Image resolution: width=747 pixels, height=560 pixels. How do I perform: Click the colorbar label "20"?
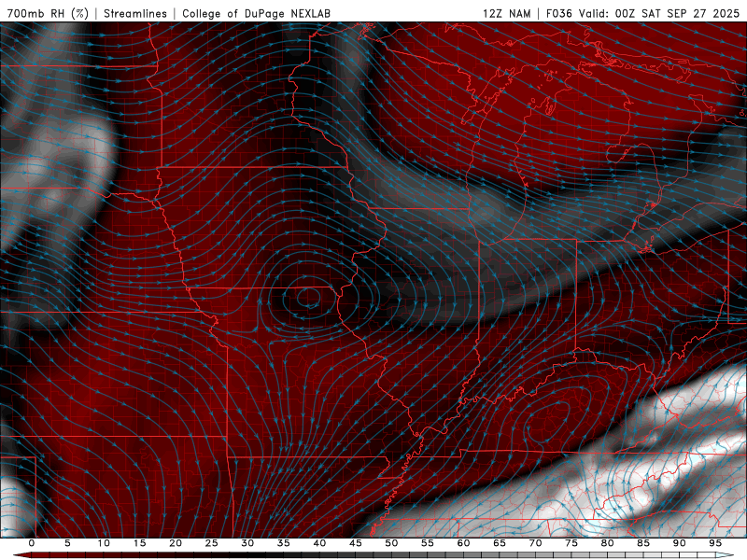pyautogui.click(x=176, y=543)
